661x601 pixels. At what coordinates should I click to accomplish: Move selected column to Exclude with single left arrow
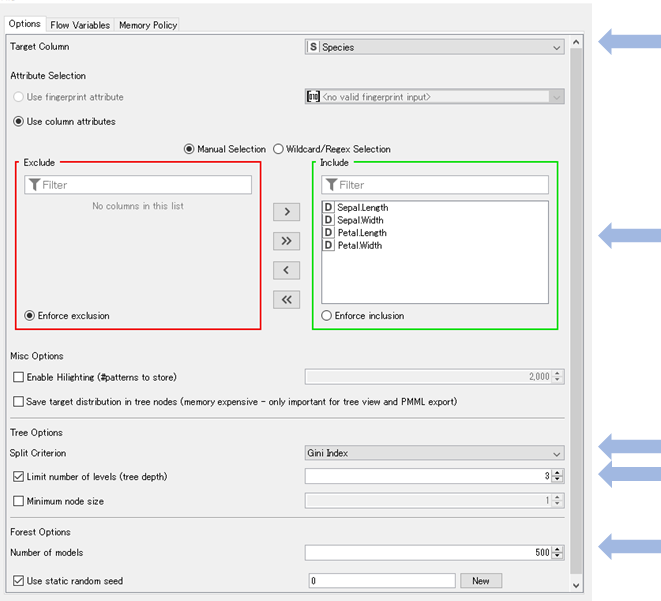coord(286,270)
